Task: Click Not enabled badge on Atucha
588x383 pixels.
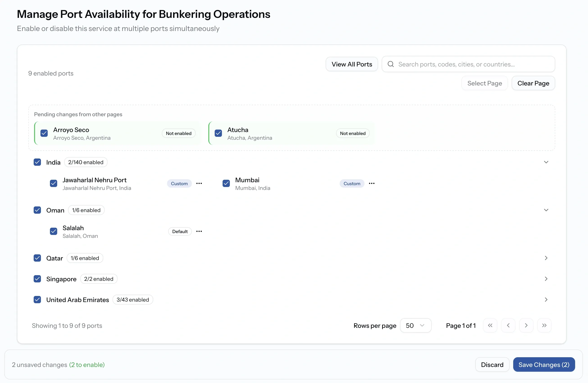Action: coord(353,133)
